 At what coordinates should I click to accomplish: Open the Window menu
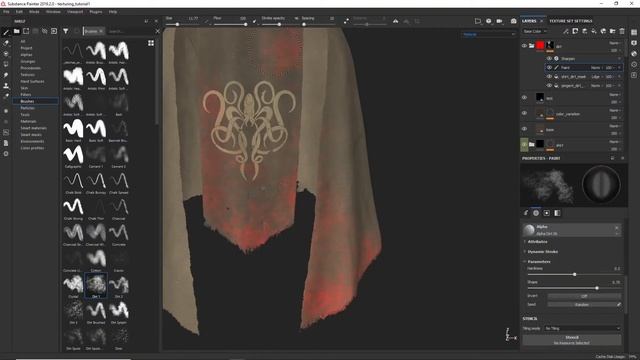click(x=53, y=12)
